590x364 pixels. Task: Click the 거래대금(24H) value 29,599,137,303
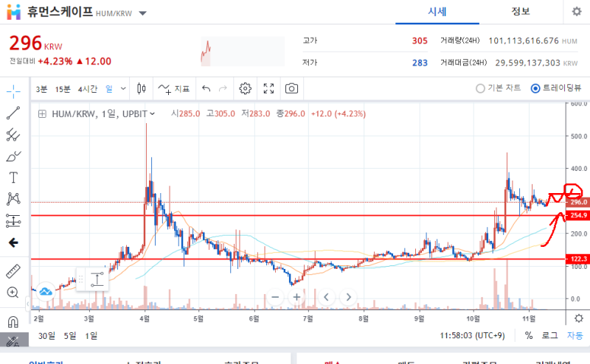coord(527,63)
